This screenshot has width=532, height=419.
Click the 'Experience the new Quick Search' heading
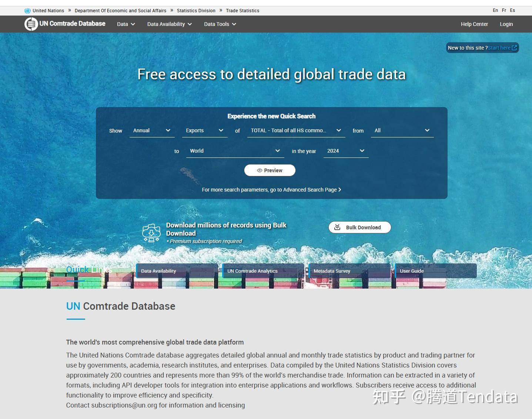click(271, 116)
